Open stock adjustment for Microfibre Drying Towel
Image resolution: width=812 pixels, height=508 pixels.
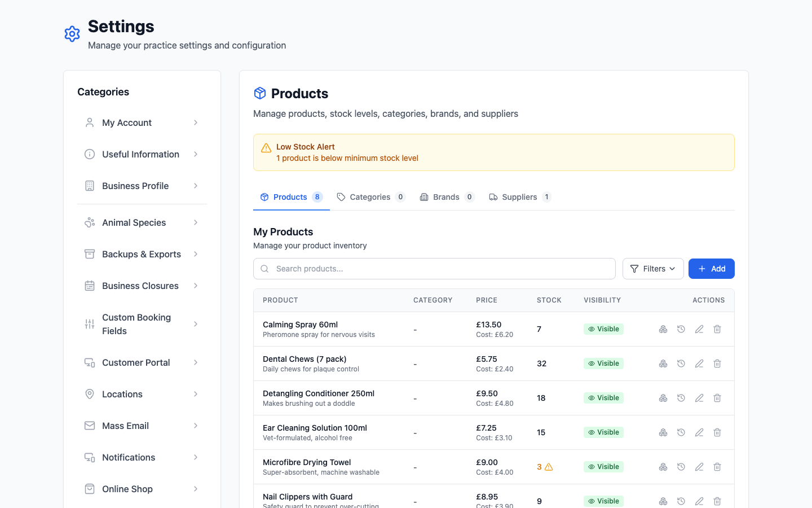point(663,467)
